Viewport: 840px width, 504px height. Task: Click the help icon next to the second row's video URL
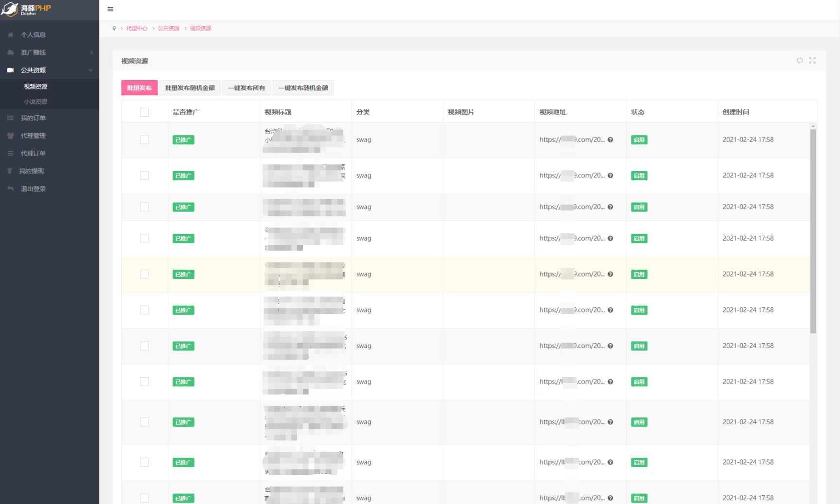(611, 175)
